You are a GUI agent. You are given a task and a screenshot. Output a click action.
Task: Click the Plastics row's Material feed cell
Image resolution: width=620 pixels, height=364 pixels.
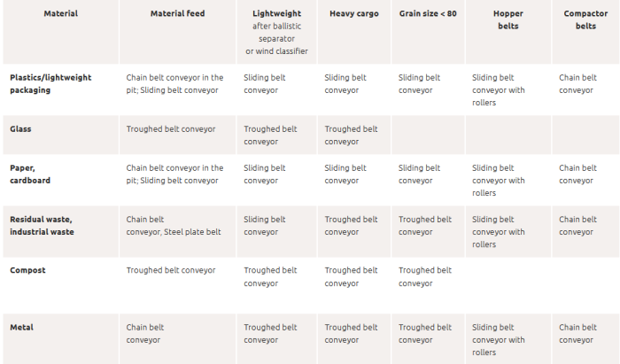pyautogui.click(x=174, y=83)
